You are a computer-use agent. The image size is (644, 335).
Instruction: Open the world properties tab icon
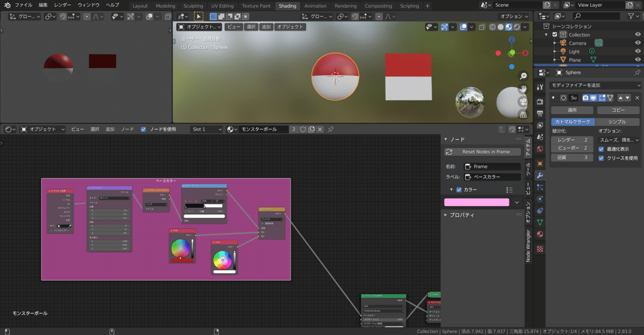click(540, 148)
